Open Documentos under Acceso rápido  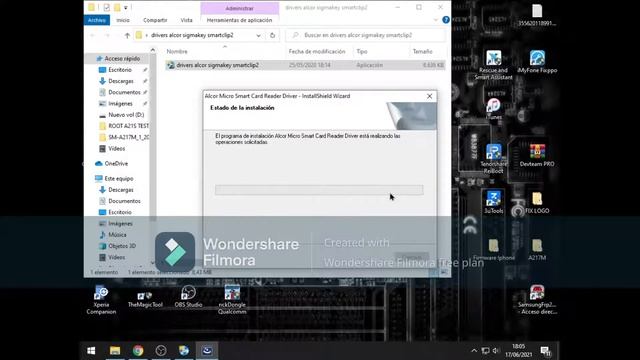pyautogui.click(x=124, y=92)
